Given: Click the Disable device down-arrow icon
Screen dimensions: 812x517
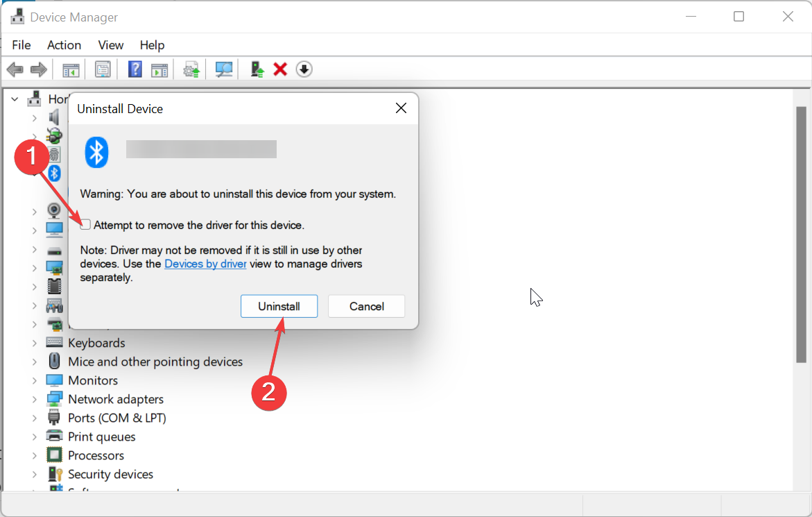Looking at the screenshot, I should click(304, 69).
